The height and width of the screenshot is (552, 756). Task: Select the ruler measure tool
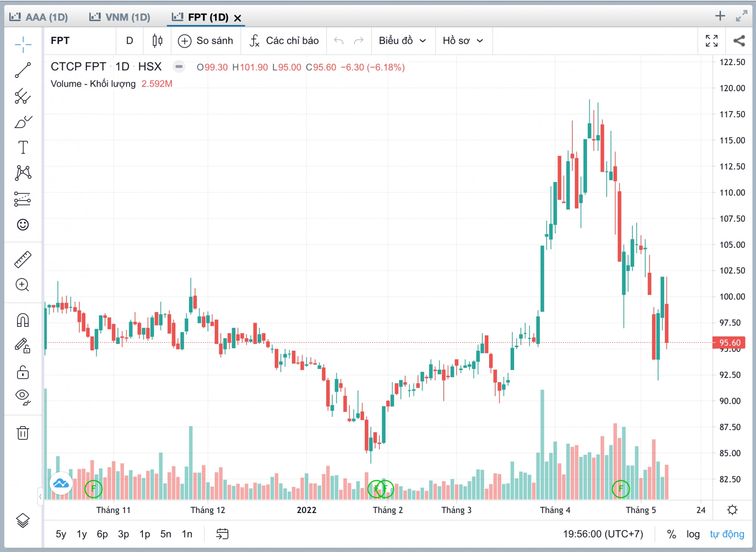(x=23, y=260)
